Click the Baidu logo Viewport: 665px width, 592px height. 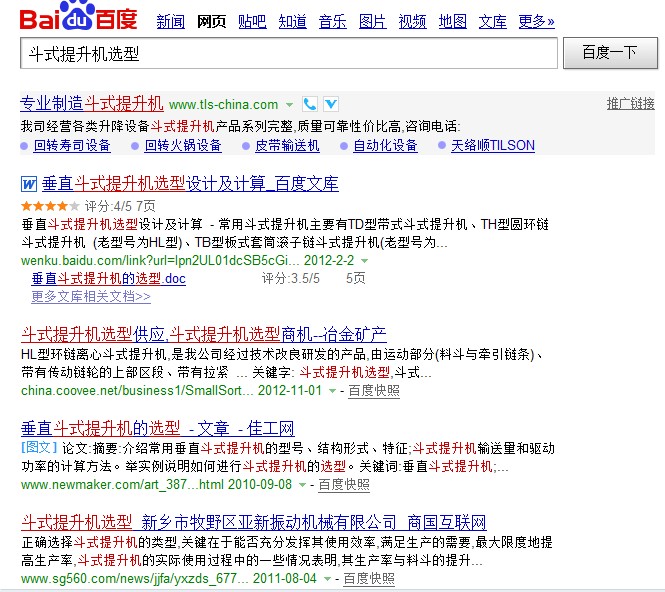click(x=79, y=16)
